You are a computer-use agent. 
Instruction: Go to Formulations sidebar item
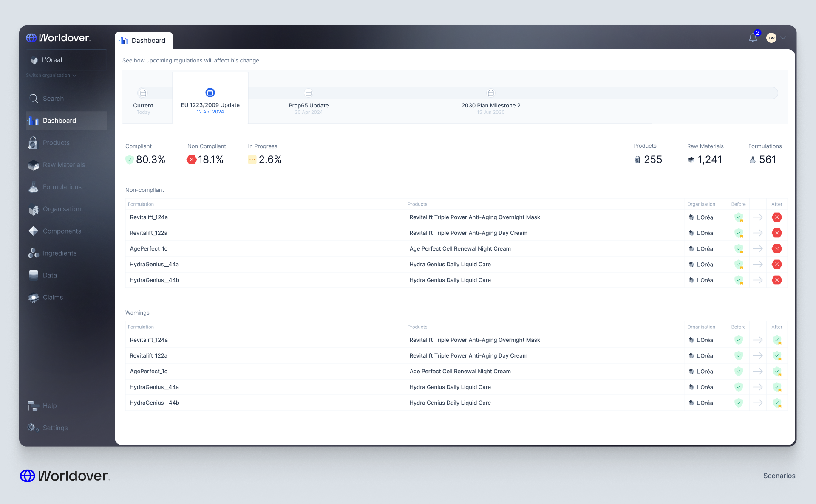click(62, 187)
